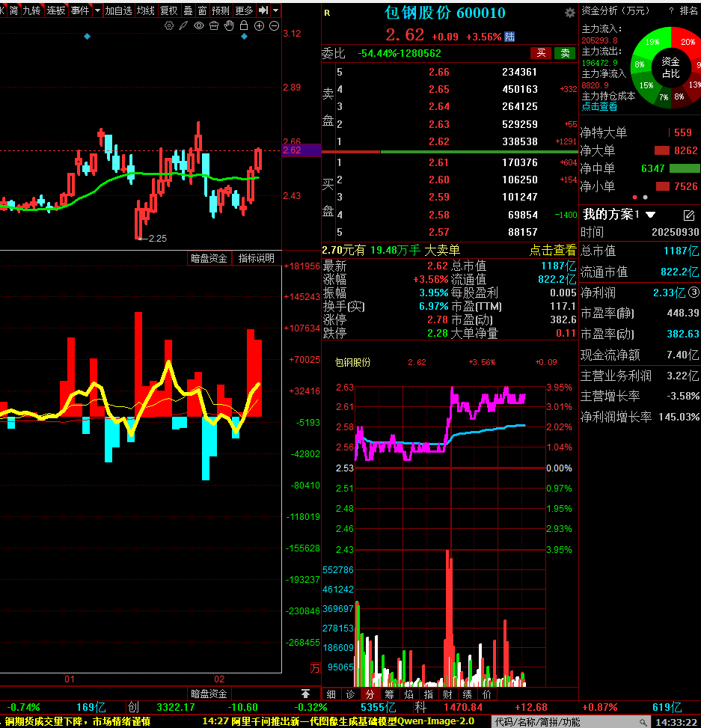Open dropdown arrow after 事件
The width and height of the screenshot is (701, 728).
97,10
